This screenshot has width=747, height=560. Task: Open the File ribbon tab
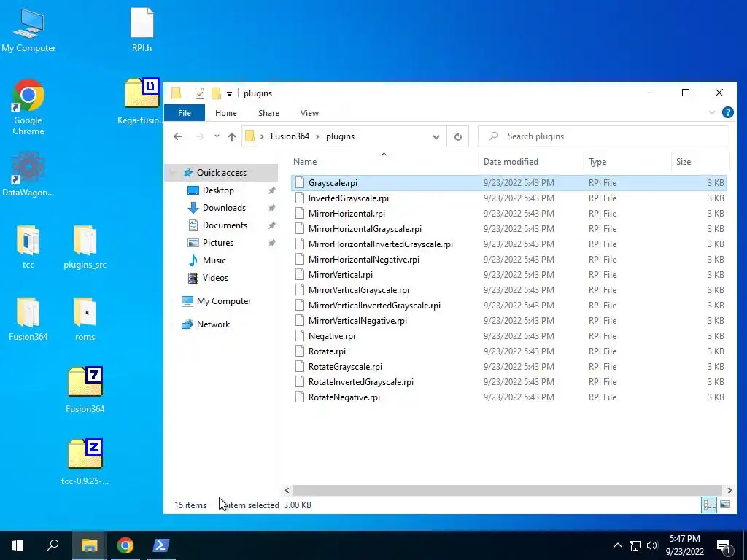click(185, 113)
